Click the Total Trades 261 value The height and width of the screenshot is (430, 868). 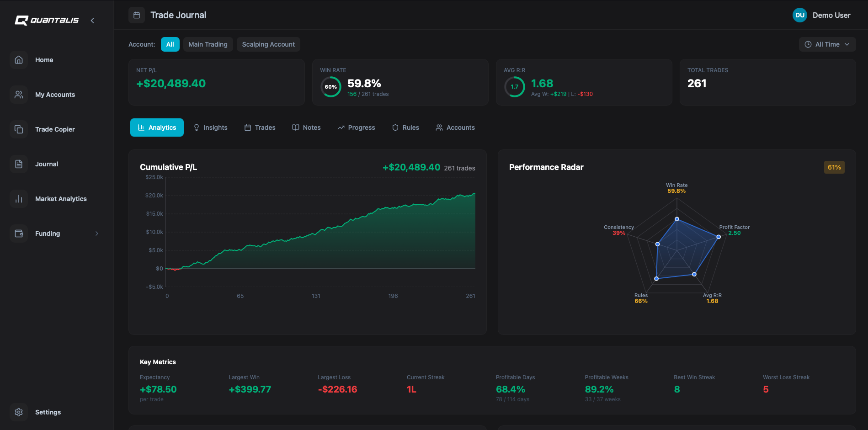pos(697,84)
